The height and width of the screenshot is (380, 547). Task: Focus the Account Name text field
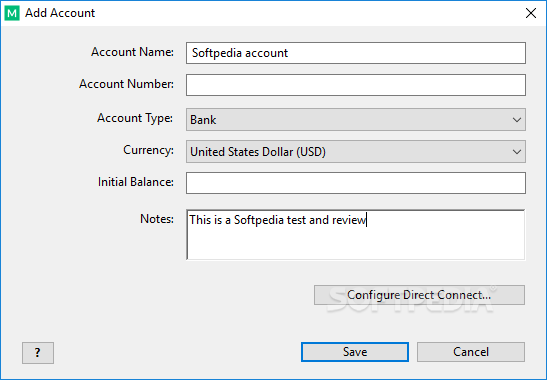(355, 53)
